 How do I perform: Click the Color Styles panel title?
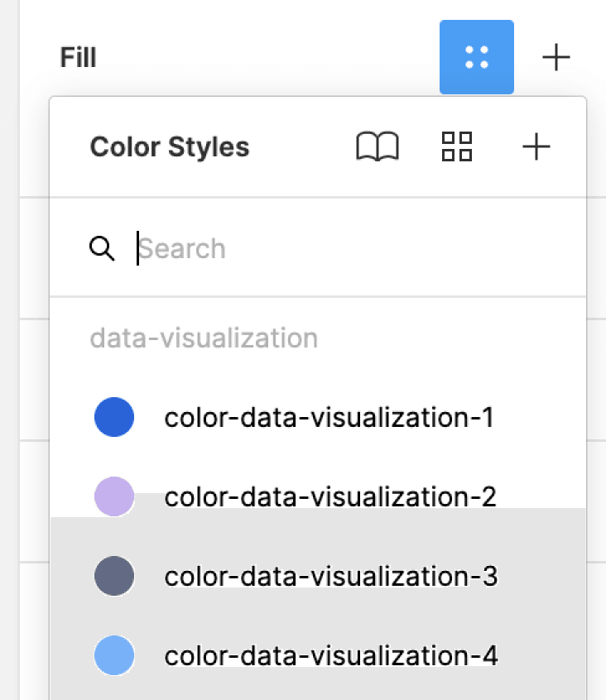170,147
